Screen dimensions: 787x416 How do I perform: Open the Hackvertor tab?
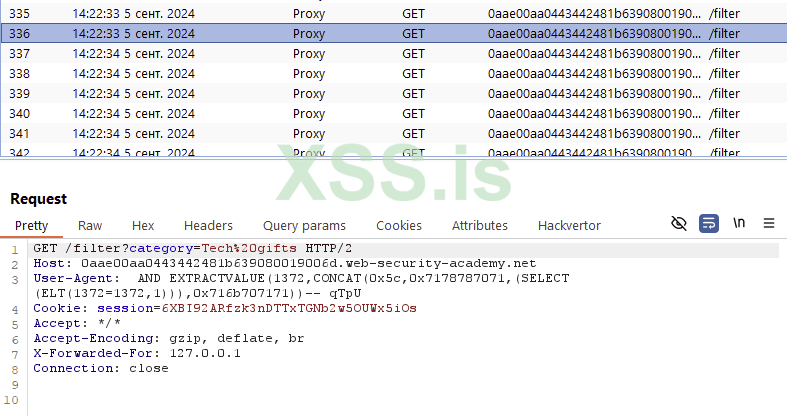(x=569, y=226)
